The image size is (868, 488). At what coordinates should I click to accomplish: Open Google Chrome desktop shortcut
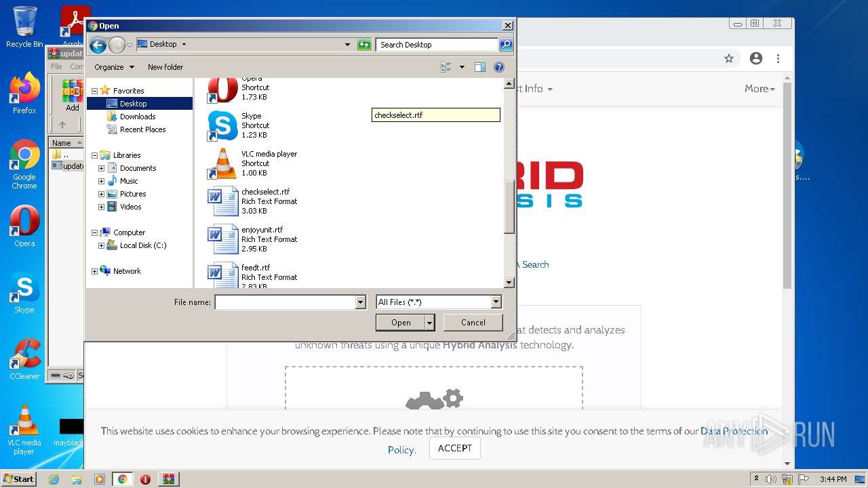pos(24,165)
